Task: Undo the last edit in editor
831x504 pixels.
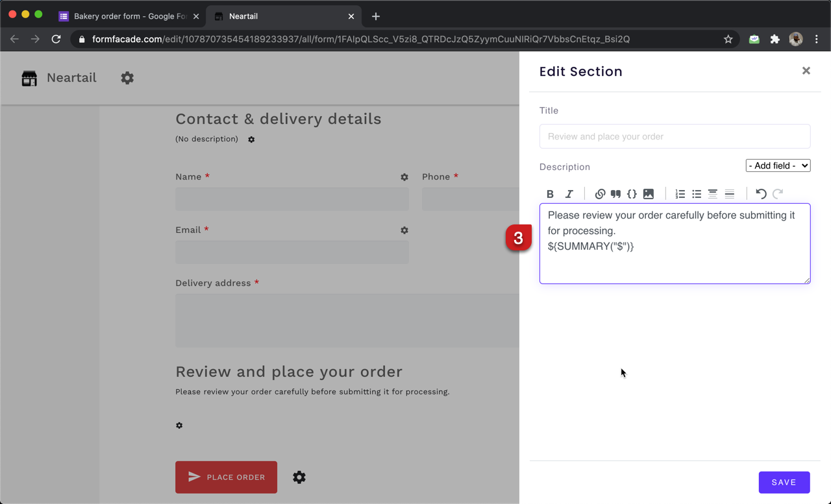Action: 761,194
